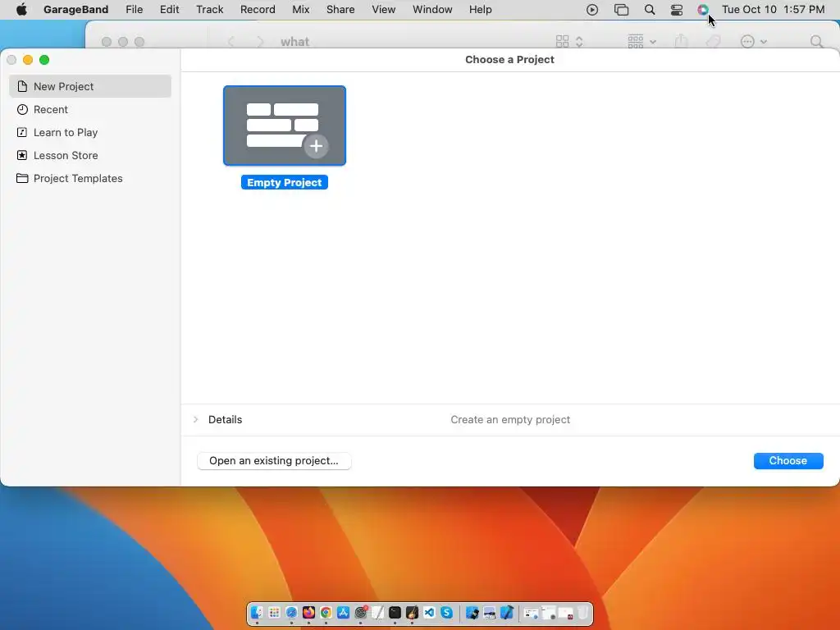Open the File menu
The height and width of the screenshot is (630, 840).
pos(134,10)
